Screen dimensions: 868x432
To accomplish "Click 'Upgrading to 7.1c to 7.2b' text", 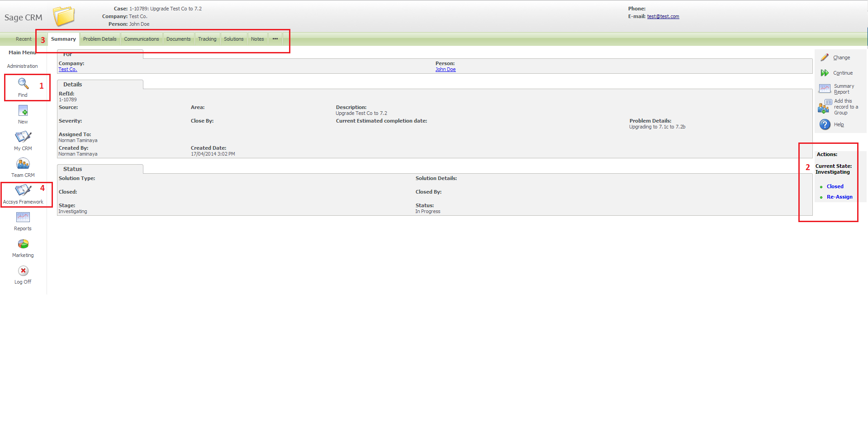I will click(x=657, y=127).
